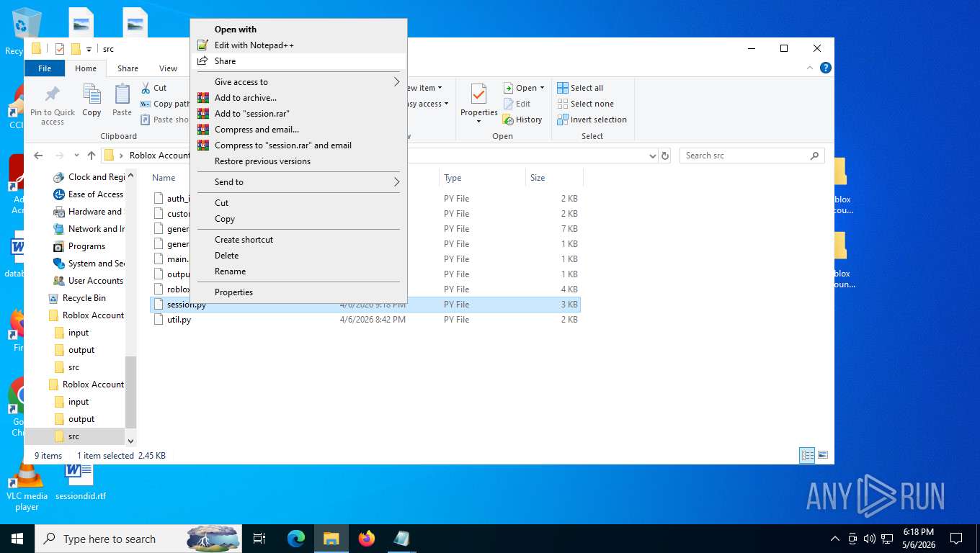Launch Firefox from the taskbar
The height and width of the screenshot is (553, 980).
point(367,539)
